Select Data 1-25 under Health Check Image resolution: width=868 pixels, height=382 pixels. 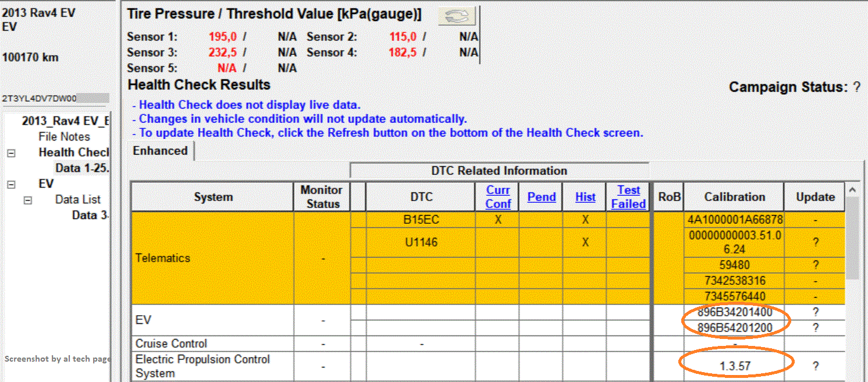pos(82,168)
